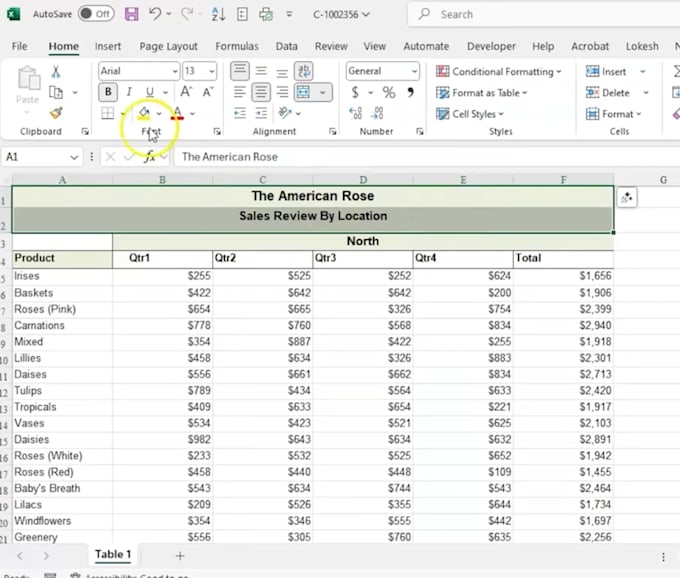Click the Orientation text angle icon
The width and height of the screenshot is (680, 578).
click(x=285, y=113)
